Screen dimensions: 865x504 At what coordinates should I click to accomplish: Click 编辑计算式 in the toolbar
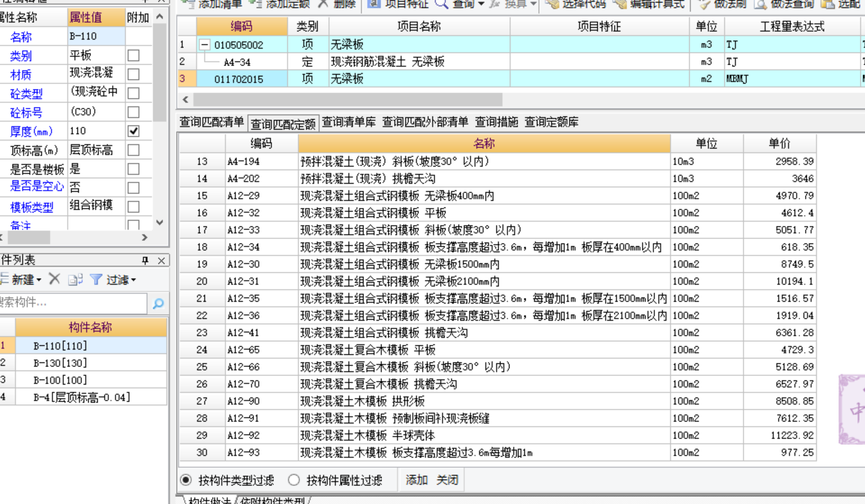pyautogui.click(x=649, y=4)
